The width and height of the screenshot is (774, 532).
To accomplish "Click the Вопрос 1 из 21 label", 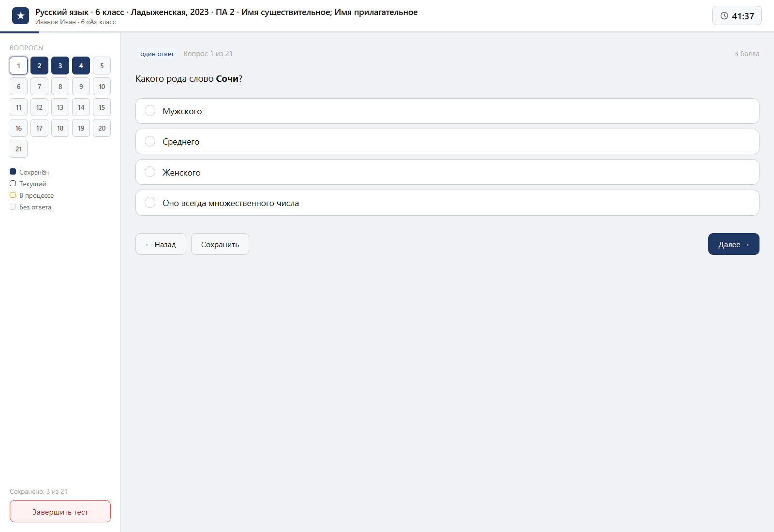I will pos(208,54).
